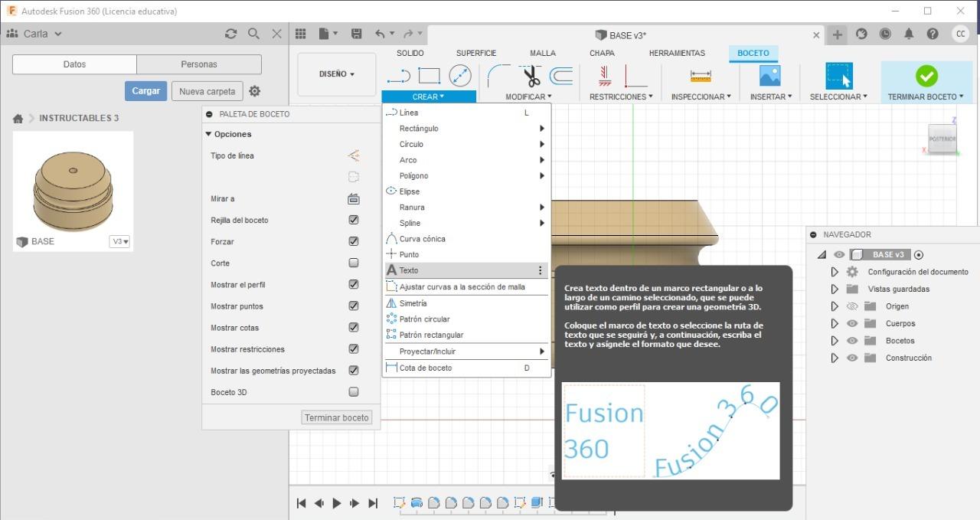This screenshot has width=980, height=520.
Task: Show the hidden Origen folder
Action: tap(852, 306)
